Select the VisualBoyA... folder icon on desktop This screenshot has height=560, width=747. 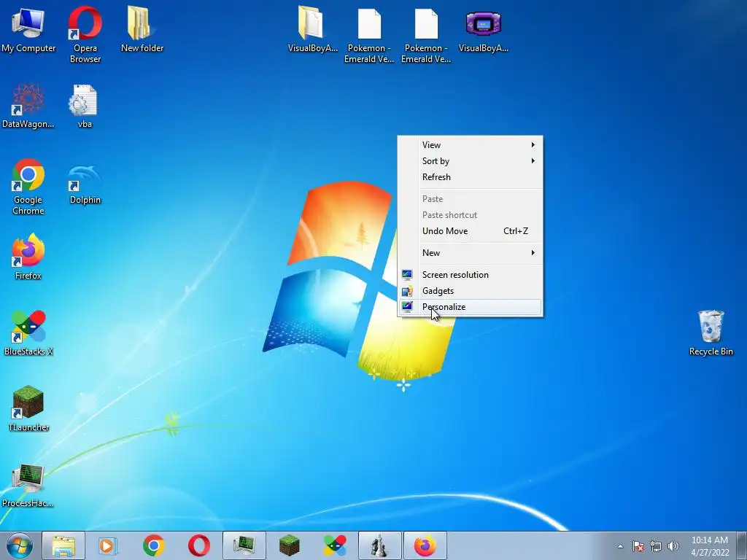coord(312,29)
